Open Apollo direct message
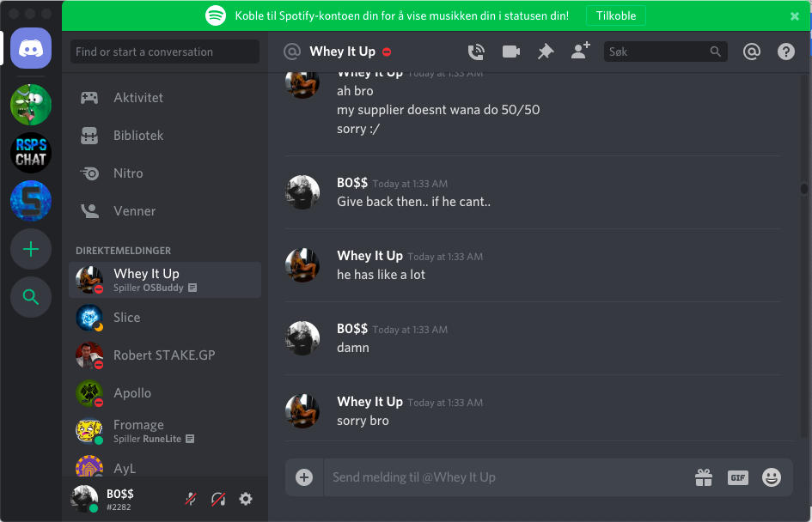The width and height of the screenshot is (812, 522). pos(165,393)
